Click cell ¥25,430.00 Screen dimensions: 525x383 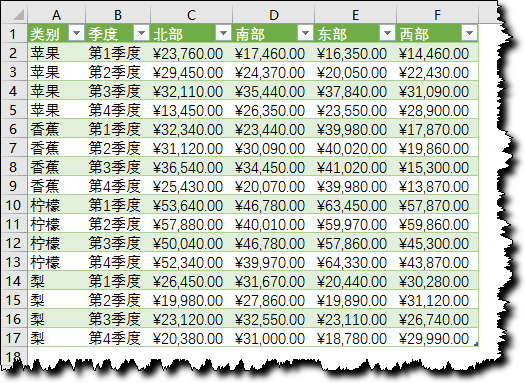coord(191,186)
